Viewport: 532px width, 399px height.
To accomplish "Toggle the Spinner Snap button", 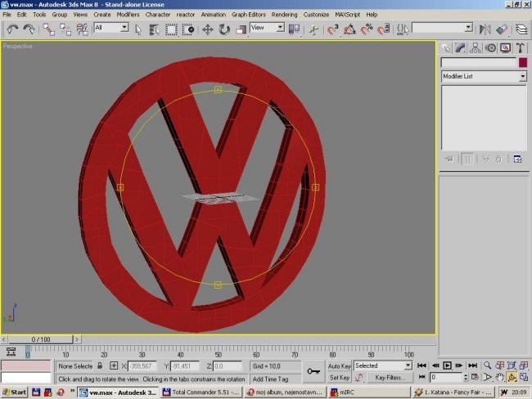I will 384,29.
